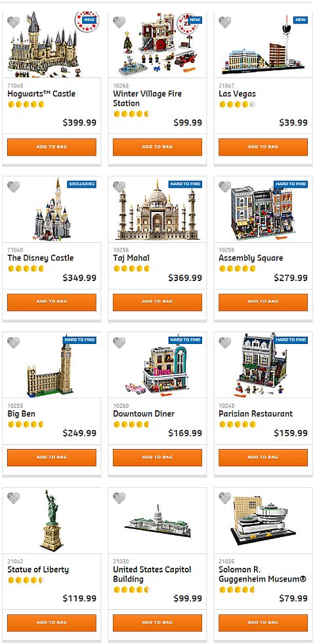The height and width of the screenshot is (644, 315).
Task: Add Hogwarts Castle to wishlist via heart icon
Action: (14, 22)
